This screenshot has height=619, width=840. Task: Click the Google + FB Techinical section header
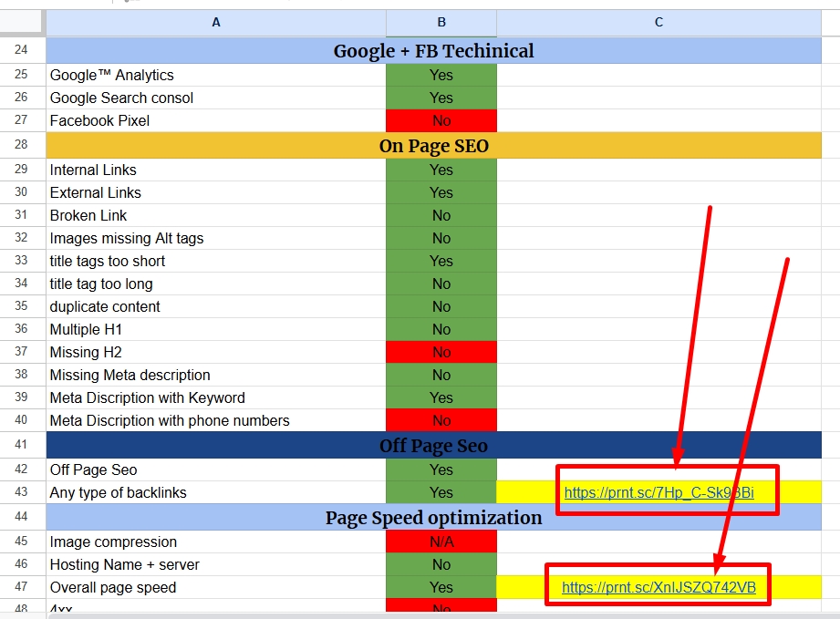tap(433, 51)
